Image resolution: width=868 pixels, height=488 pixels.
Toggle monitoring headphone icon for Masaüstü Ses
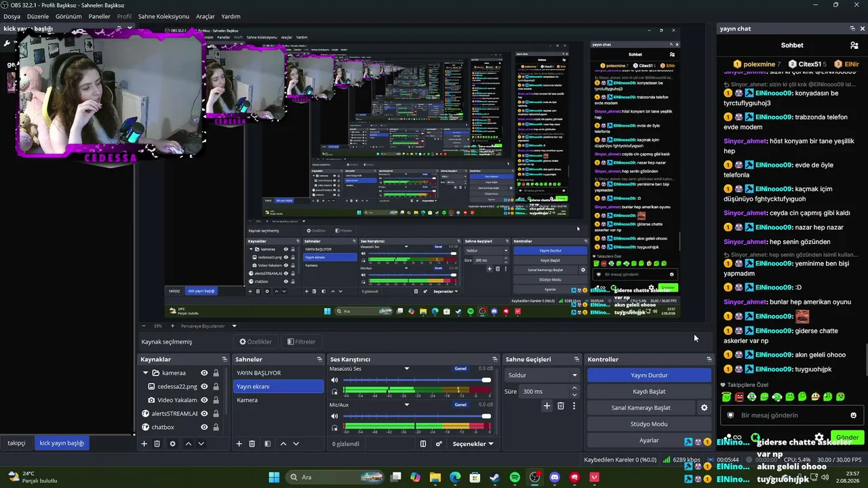click(x=334, y=392)
